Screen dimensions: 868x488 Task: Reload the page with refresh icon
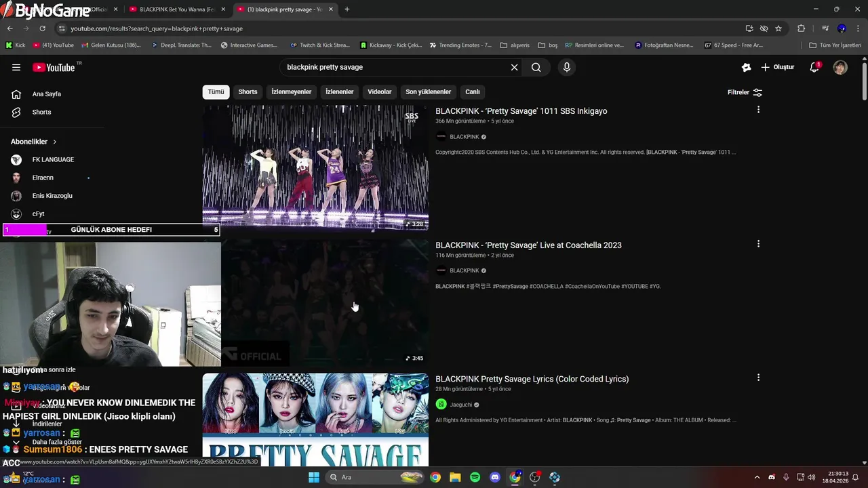(x=42, y=28)
